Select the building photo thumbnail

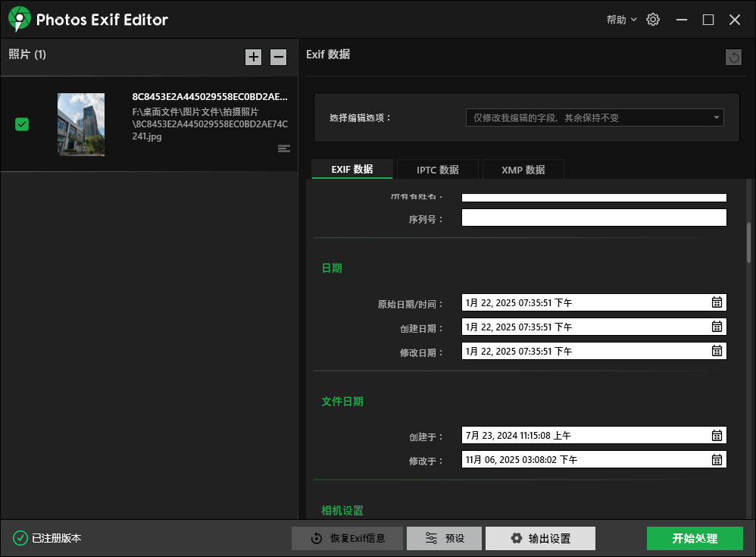tap(80, 124)
